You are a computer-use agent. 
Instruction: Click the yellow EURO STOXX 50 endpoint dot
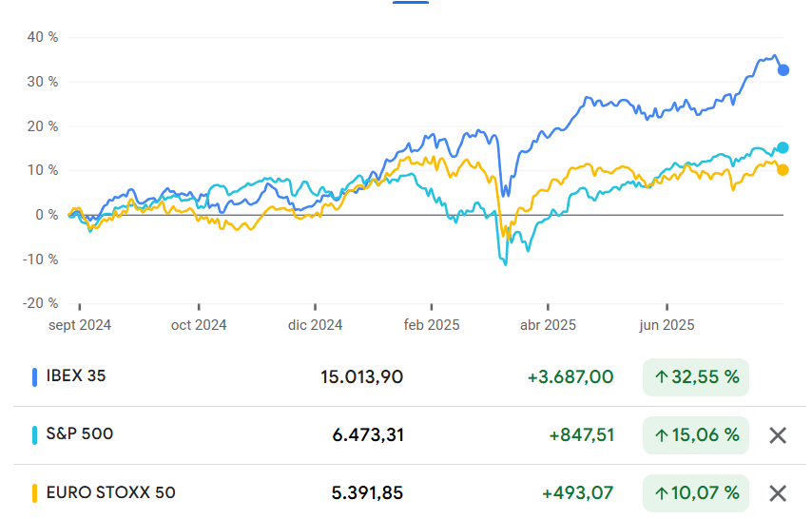tap(783, 170)
